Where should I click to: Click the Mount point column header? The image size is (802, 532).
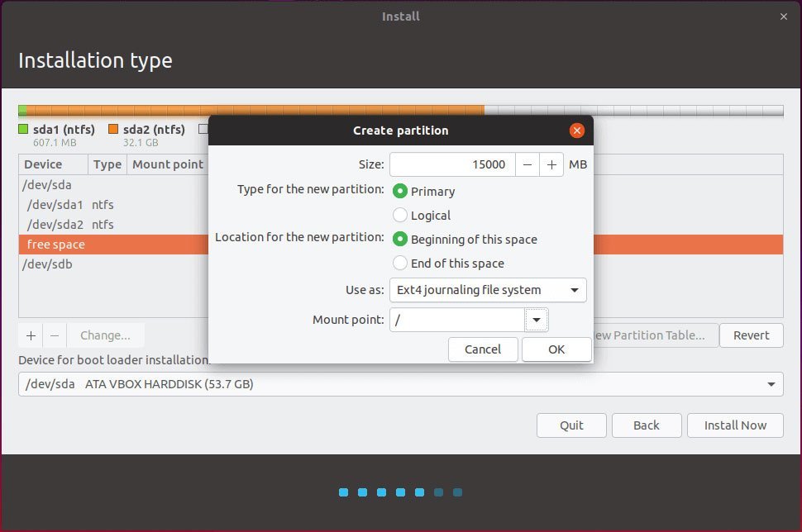tap(168, 164)
